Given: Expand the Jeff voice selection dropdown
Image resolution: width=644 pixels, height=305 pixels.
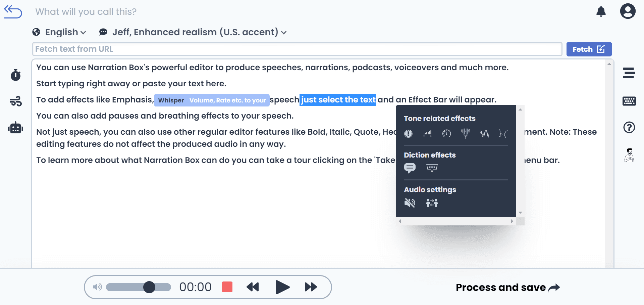Looking at the screenshot, I should coord(199,32).
